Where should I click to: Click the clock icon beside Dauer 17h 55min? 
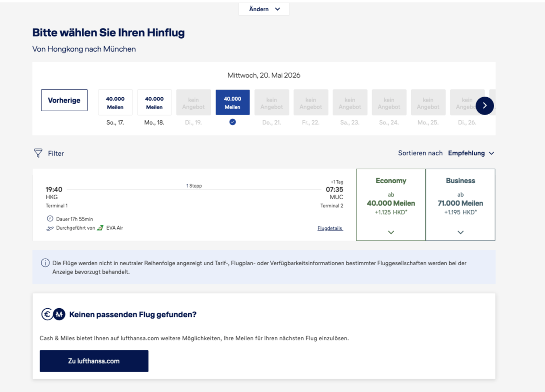tap(50, 218)
